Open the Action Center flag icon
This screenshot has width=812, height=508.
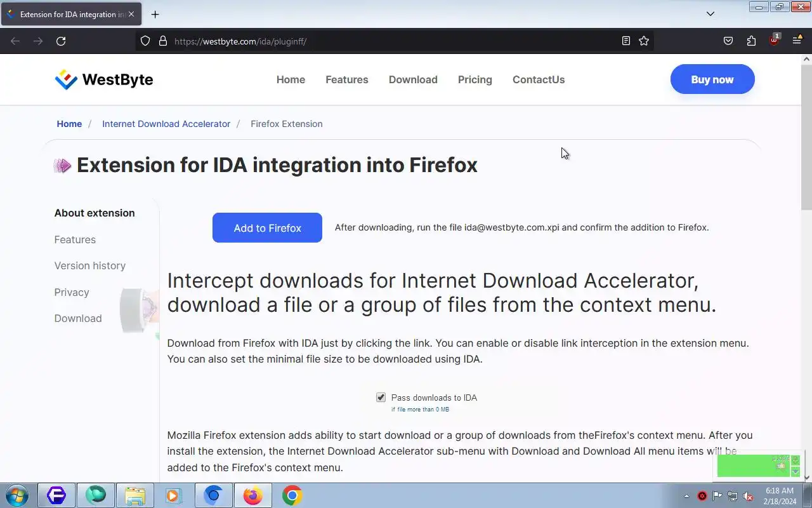pyautogui.click(x=717, y=496)
